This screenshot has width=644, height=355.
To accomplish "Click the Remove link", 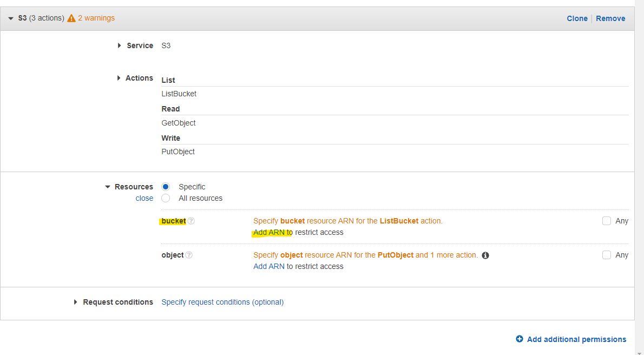I will [x=610, y=18].
